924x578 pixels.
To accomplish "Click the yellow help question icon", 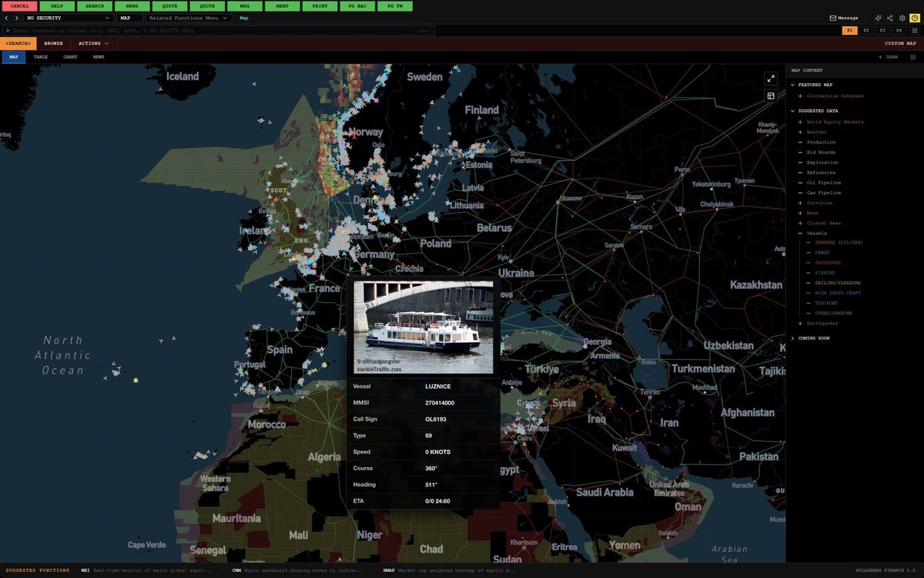I will pyautogui.click(x=914, y=18).
